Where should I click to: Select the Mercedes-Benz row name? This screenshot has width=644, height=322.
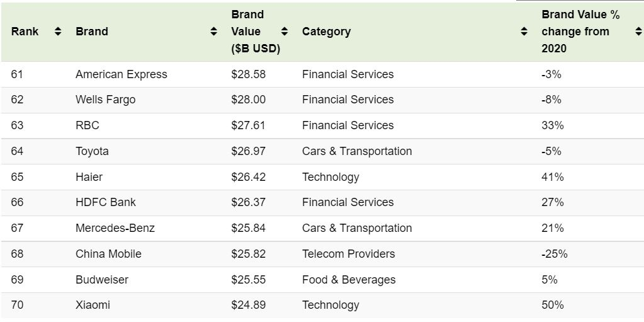115,228
